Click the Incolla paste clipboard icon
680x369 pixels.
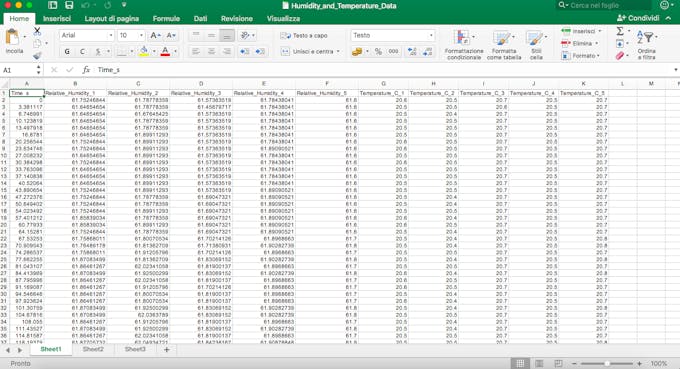tap(13, 37)
